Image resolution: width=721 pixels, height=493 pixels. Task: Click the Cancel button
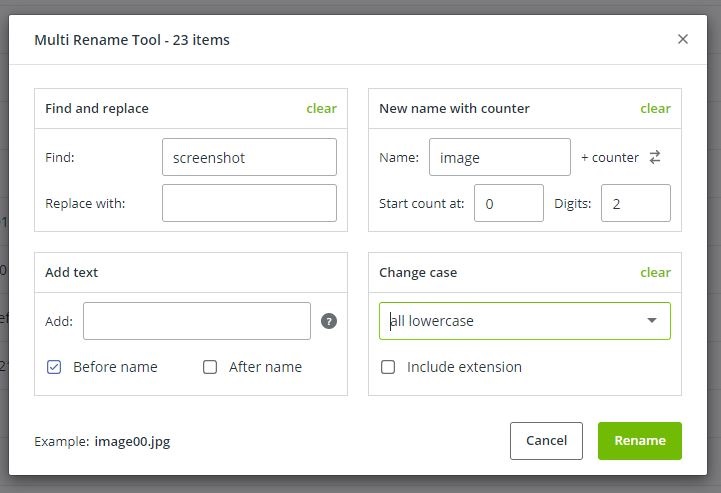coord(546,440)
